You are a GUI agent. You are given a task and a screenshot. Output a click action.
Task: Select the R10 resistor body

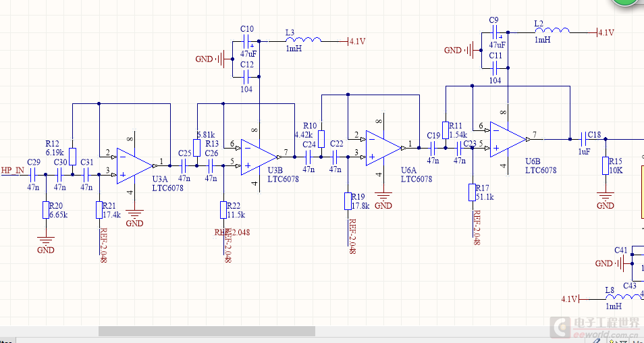(x=321, y=139)
